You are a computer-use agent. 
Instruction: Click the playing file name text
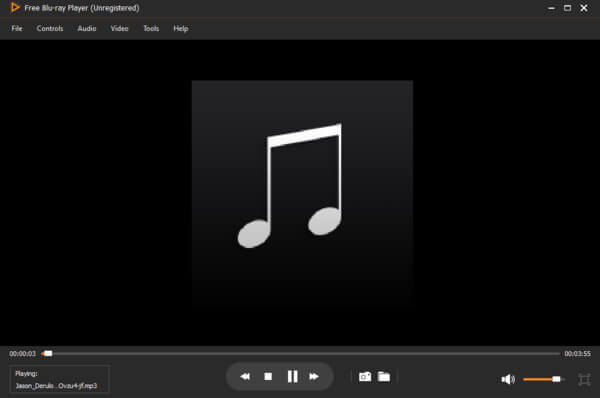tap(56, 386)
